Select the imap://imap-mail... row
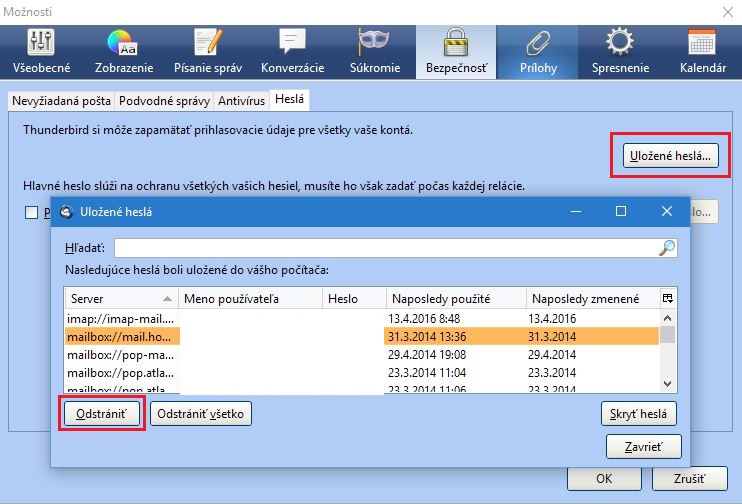The width and height of the screenshot is (742, 504). click(x=362, y=318)
